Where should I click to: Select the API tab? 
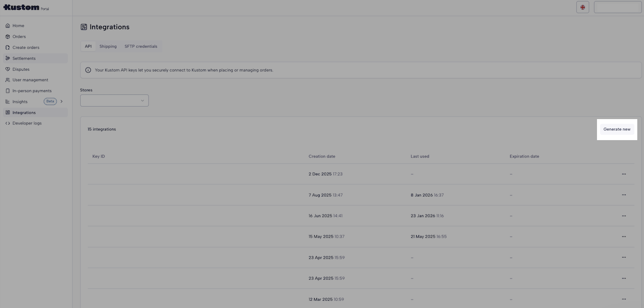(88, 47)
